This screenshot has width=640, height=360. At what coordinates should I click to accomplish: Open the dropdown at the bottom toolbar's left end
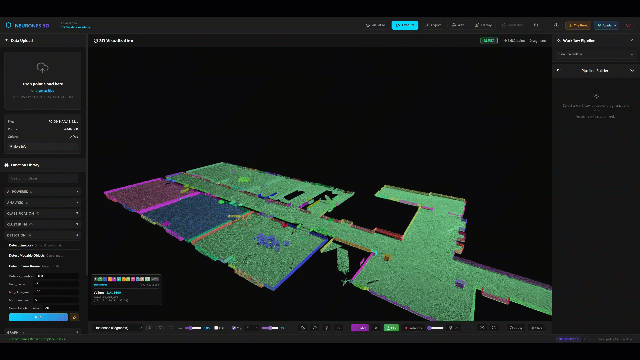pos(118,328)
